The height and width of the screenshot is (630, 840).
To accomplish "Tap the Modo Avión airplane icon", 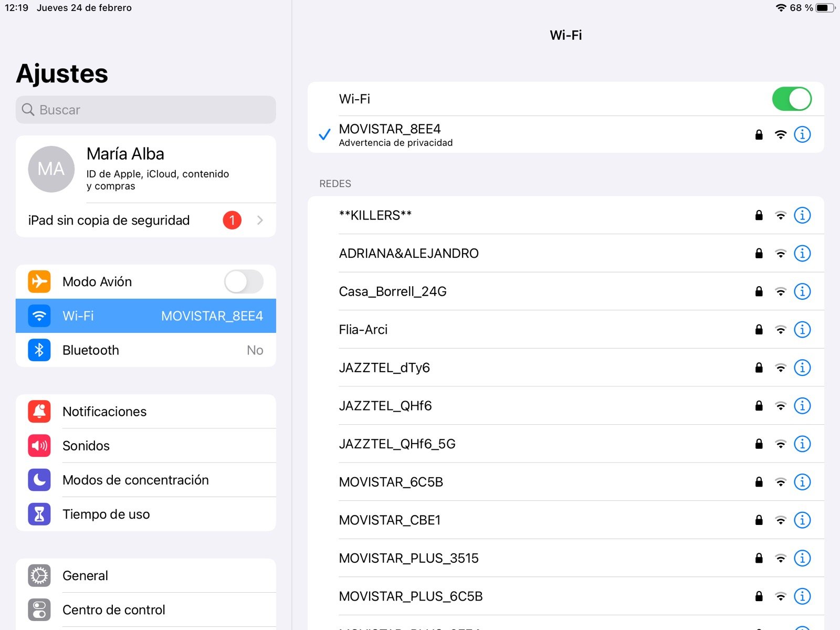I will [39, 282].
